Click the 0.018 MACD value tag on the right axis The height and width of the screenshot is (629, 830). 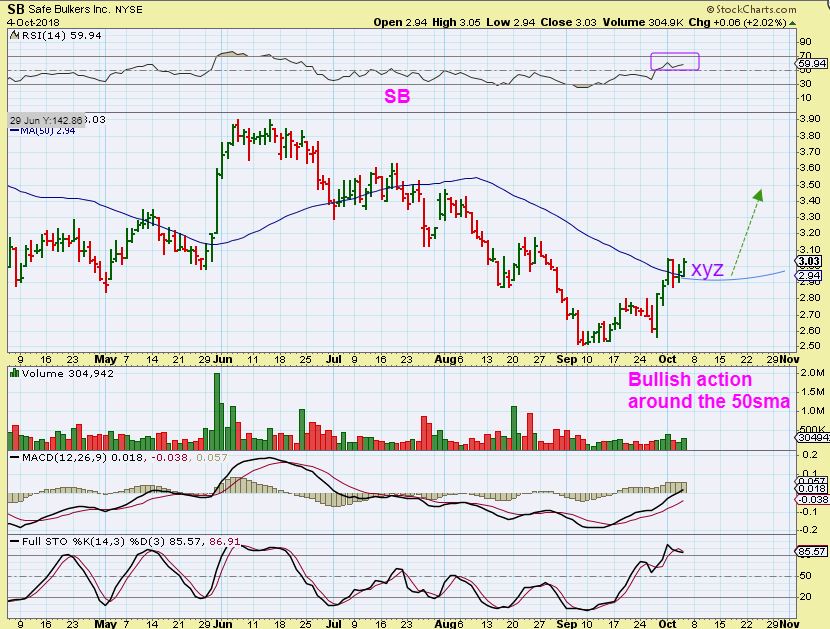point(811,488)
